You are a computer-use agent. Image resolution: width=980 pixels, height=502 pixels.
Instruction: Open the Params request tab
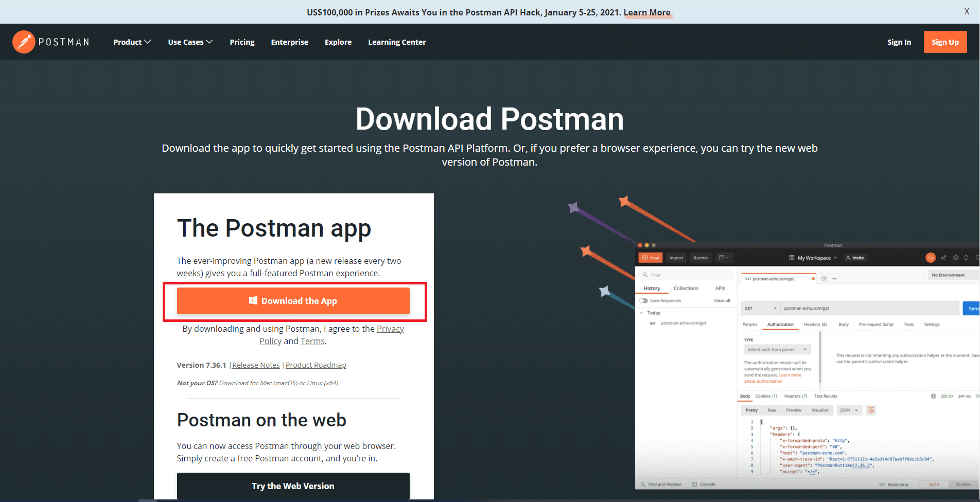point(749,325)
